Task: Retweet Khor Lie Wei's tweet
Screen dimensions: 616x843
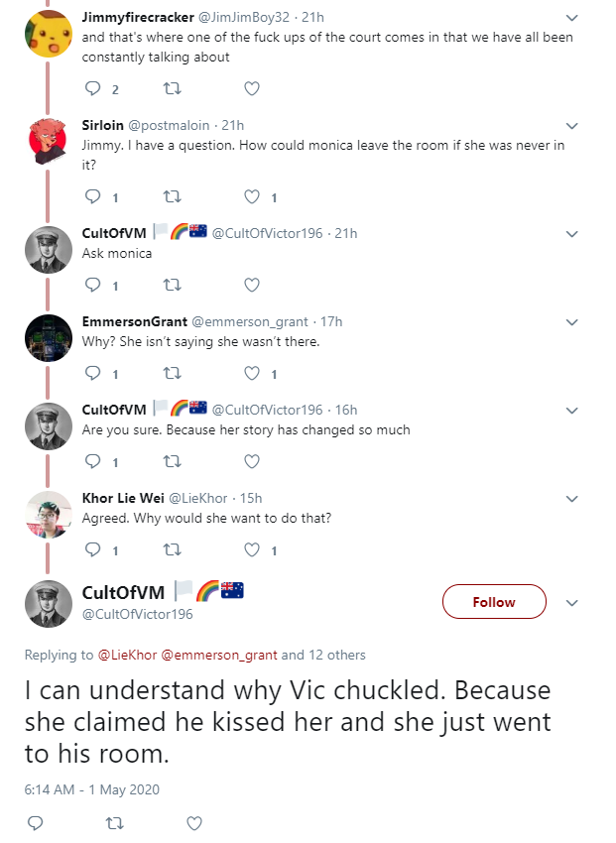Action: pos(172,549)
